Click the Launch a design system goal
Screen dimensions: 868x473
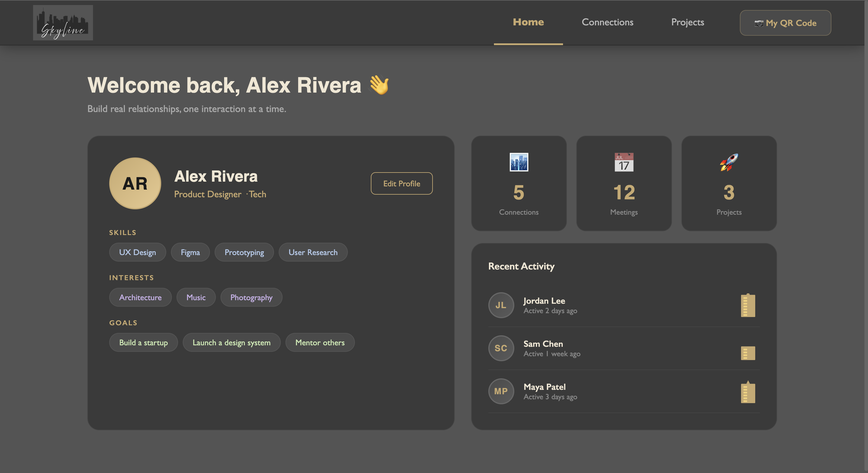pyautogui.click(x=231, y=342)
